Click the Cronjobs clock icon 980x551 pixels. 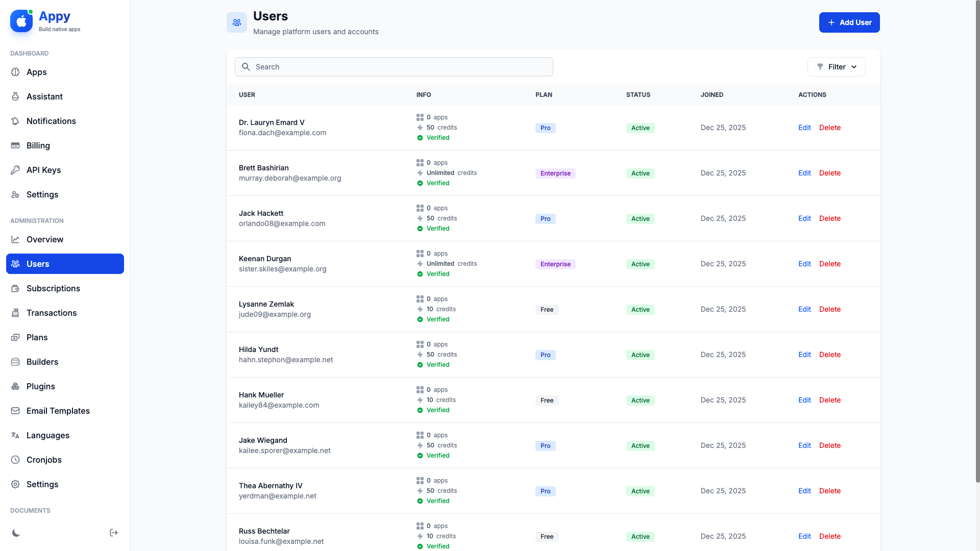click(x=16, y=460)
